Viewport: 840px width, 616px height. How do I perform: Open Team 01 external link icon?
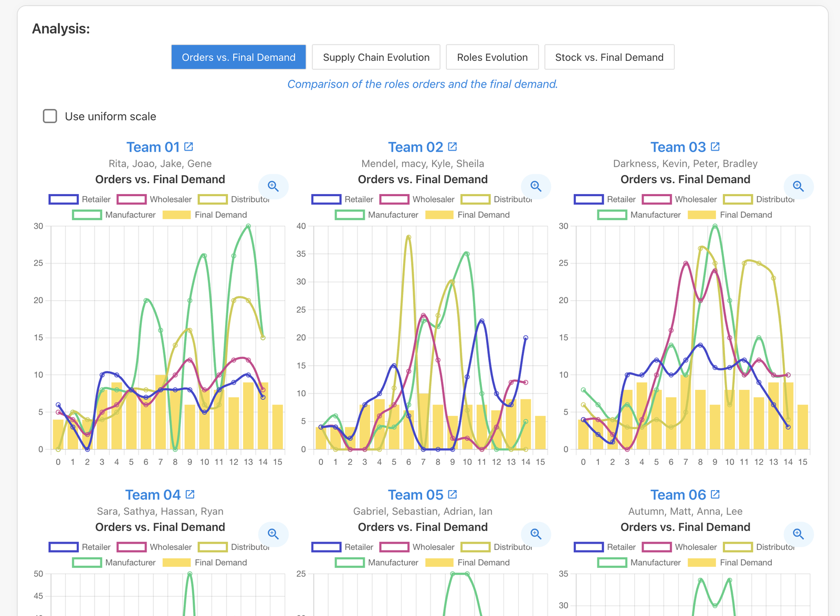click(189, 147)
